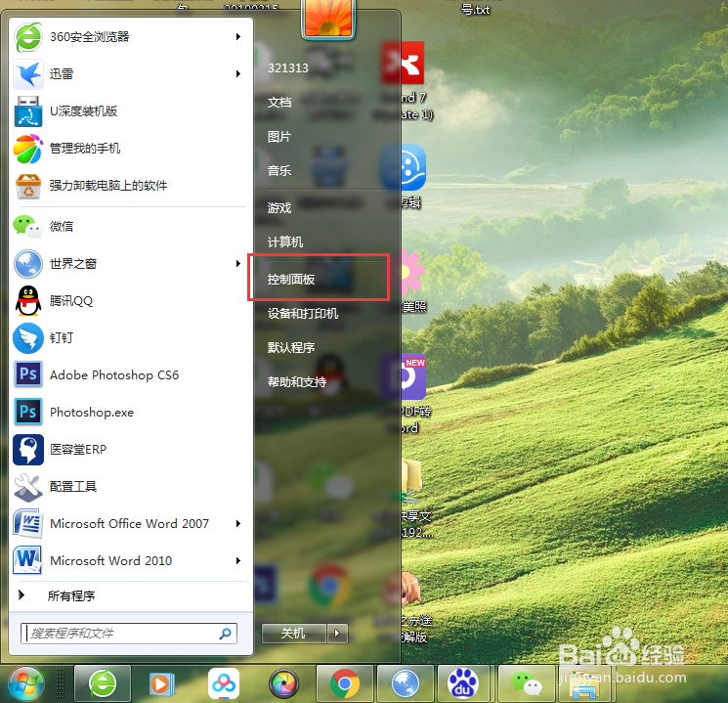Open the colorful camera lens taskbar icon

tap(284, 684)
